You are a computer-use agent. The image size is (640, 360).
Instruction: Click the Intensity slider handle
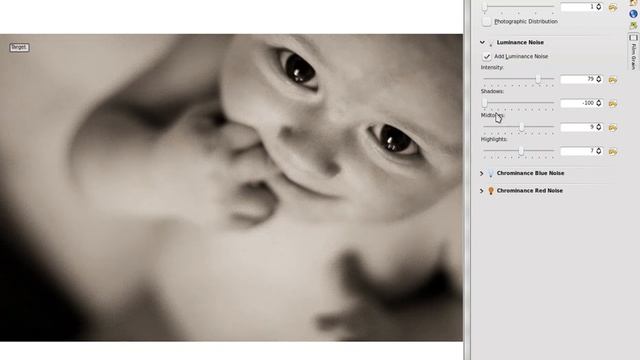(538, 79)
